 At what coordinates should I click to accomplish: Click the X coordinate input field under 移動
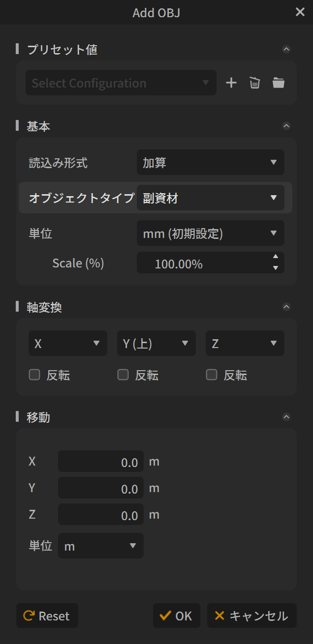point(100,461)
